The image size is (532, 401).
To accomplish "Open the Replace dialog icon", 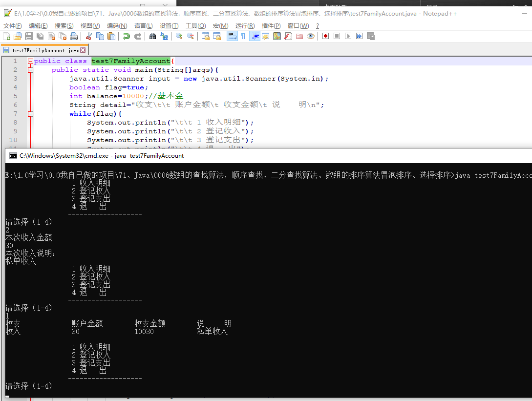I will [x=164, y=36].
